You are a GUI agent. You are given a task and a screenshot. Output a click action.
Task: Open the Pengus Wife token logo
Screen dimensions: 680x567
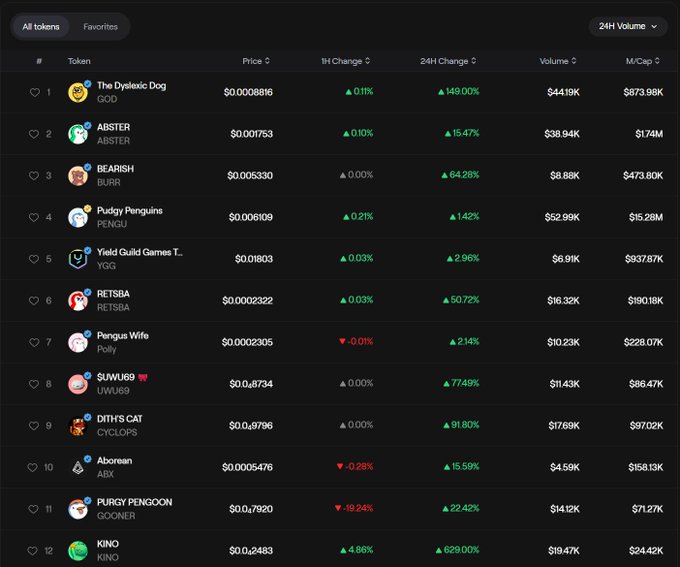tap(78, 342)
